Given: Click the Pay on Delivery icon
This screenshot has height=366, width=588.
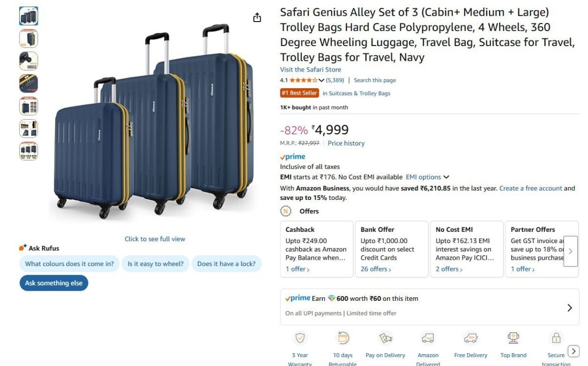Looking at the screenshot, I should pyautogui.click(x=385, y=338).
